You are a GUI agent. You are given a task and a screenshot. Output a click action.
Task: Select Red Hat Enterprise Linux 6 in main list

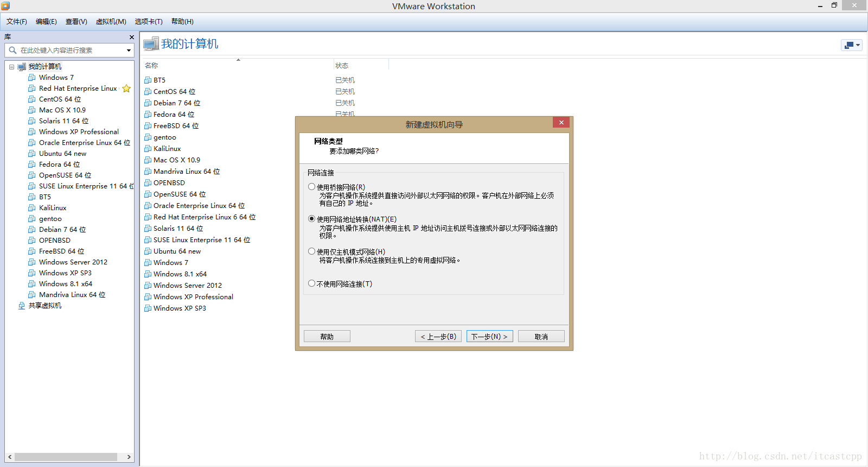(205, 217)
